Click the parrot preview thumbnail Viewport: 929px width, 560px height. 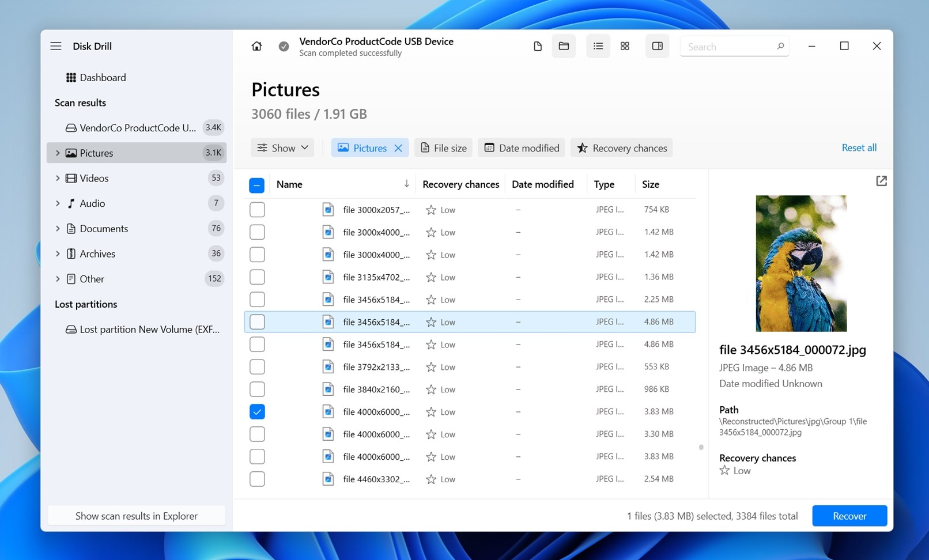point(801,263)
